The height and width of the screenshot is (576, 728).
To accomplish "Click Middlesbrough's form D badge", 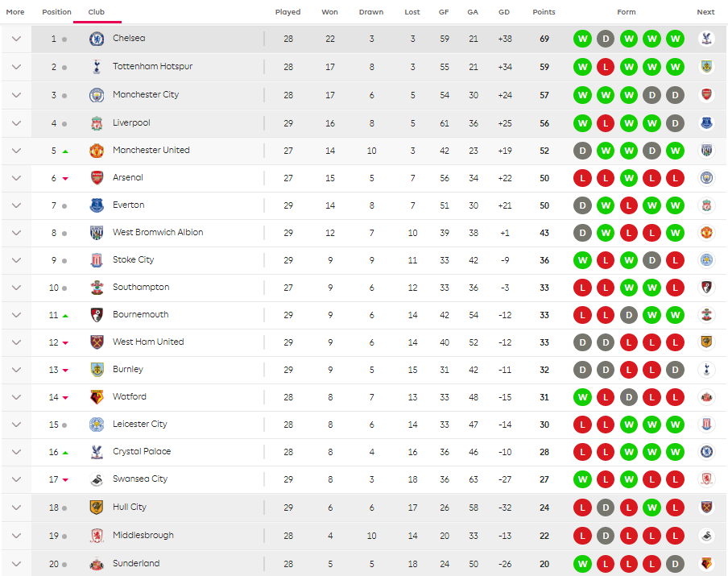I will click(x=606, y=536).
